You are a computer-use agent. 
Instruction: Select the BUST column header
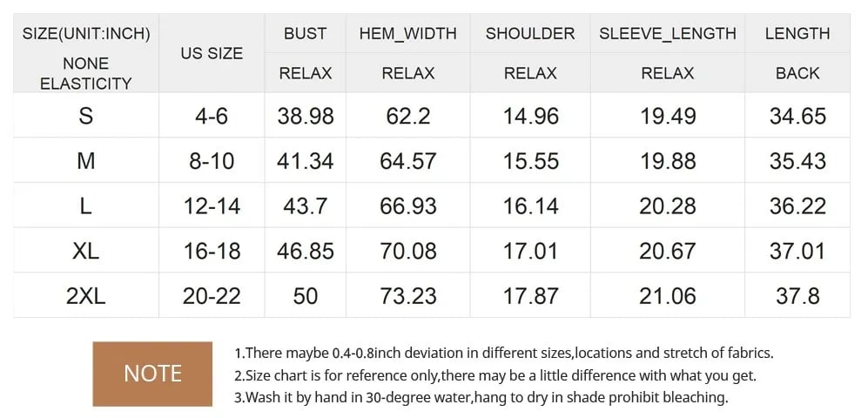[305, 34]
